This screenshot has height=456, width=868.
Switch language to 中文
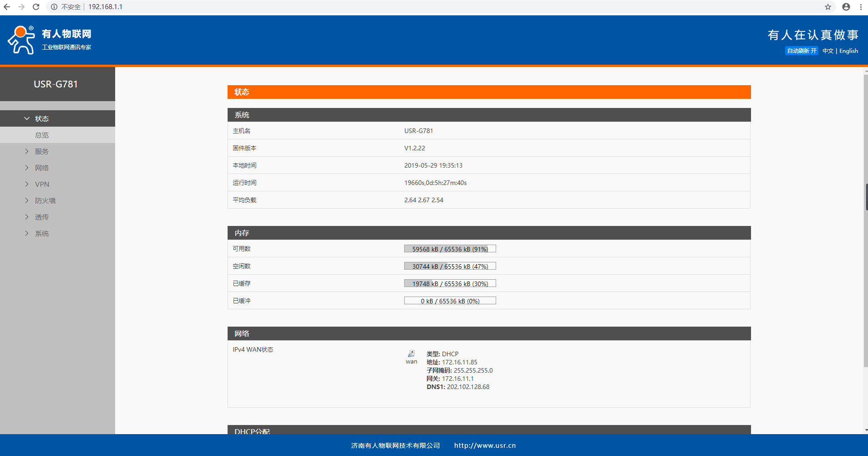pyautogui.click(x=827, y=51)
